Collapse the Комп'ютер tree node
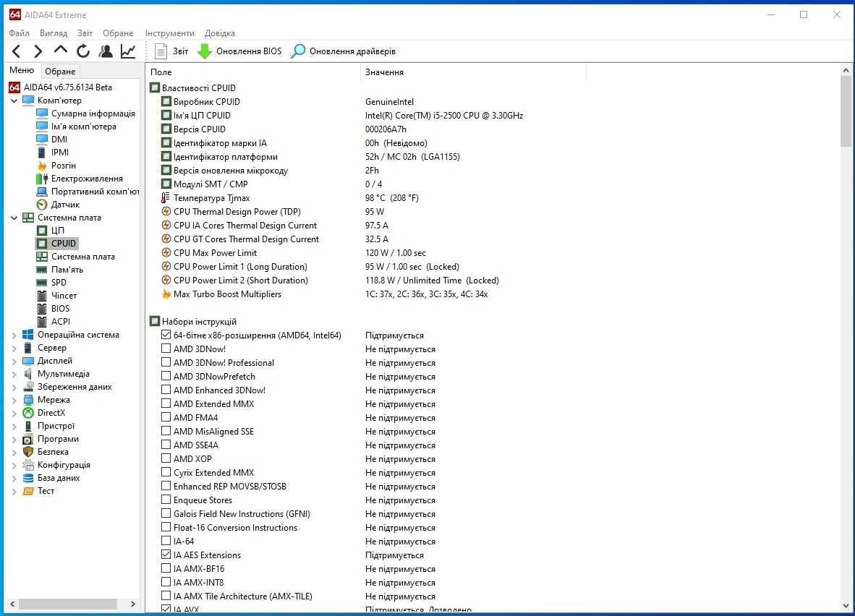This screenshot has height=616, width=855. (x=14, y=100)
